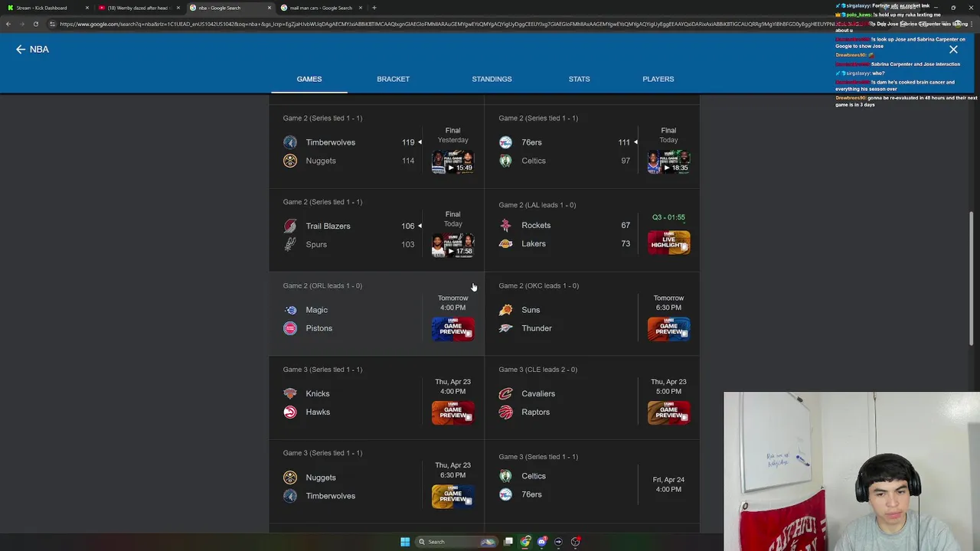
Task: Reload the current page
Action: pyautogui.click(x=35, y=24)
